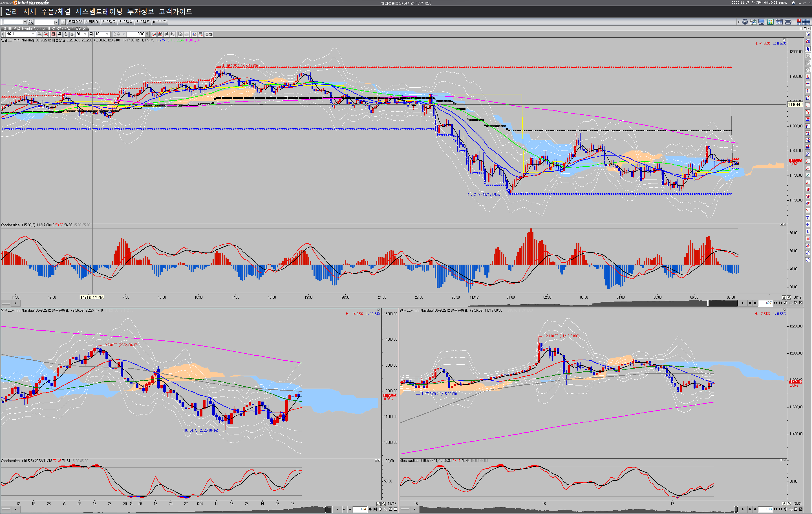812x514 pixels.
Task: Open the 주문/체결 menu
Action: click(56, 12)
